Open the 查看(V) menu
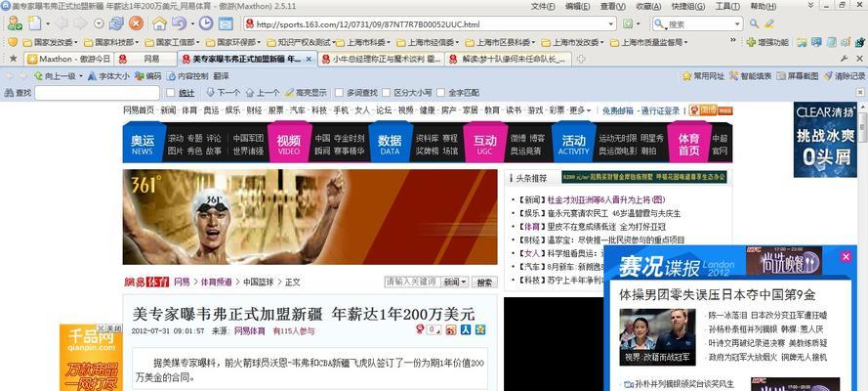Screen dimensions: 868x391 coord(613,6)
